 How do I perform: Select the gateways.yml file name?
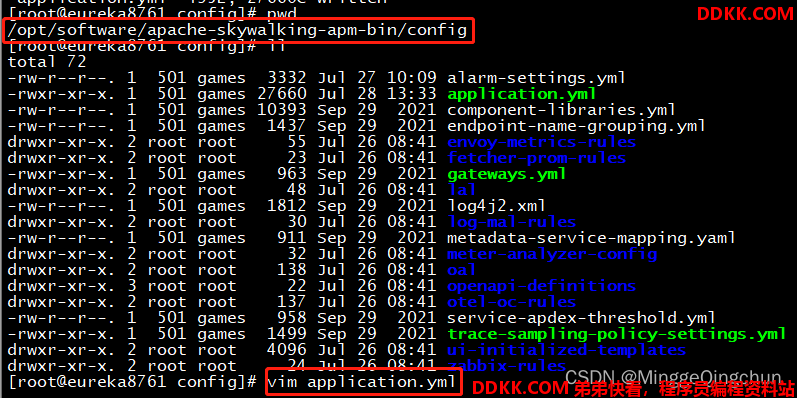[507, 174]
